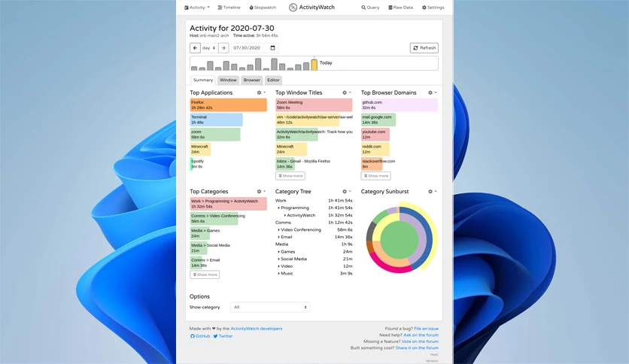Show more browser domains
The image size is (629, 364).
click(376, 175)
